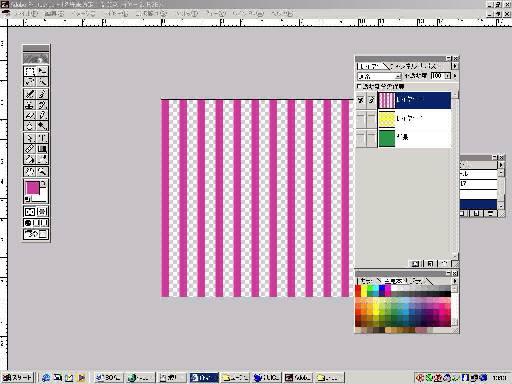This screenshot has width=512, height=384.
Task: Select the Paintbrush tool
Action: 42,94
